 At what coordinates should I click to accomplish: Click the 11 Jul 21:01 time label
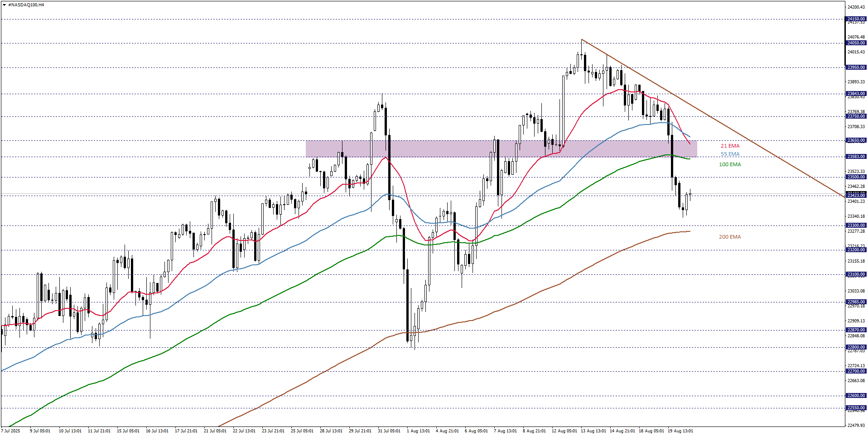pyautogui.click(x=99, y=431)
